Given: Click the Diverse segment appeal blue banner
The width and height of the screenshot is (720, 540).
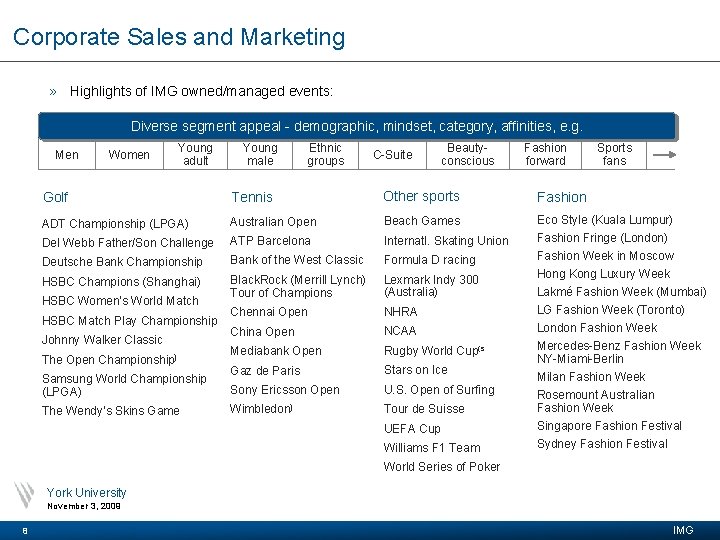Looking at the screenshot, I should (358, 126).
